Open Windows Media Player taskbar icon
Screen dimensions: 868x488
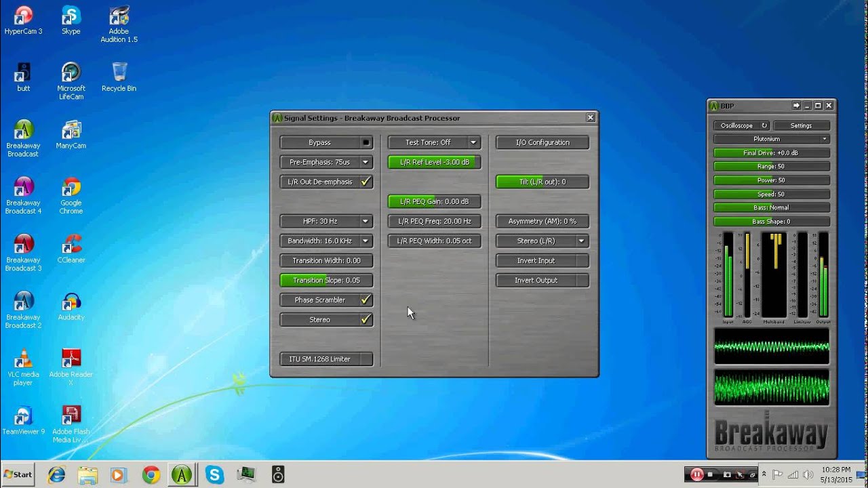[119, 474]
